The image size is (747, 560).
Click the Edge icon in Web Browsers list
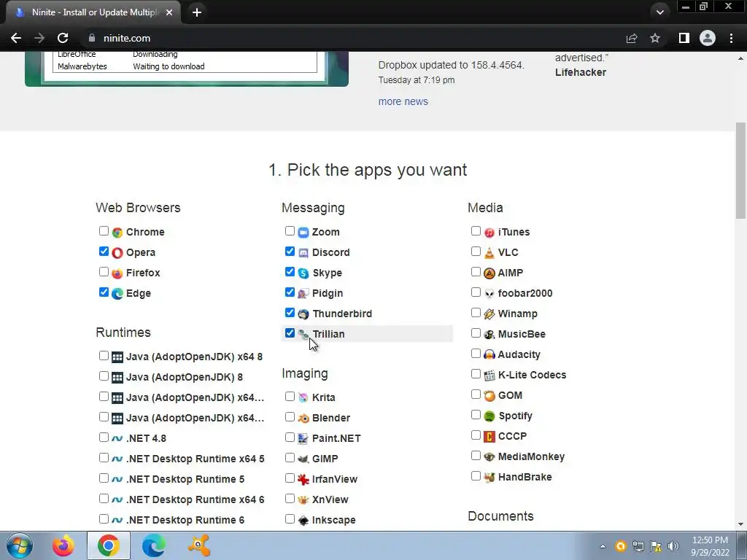coord(117,294)
